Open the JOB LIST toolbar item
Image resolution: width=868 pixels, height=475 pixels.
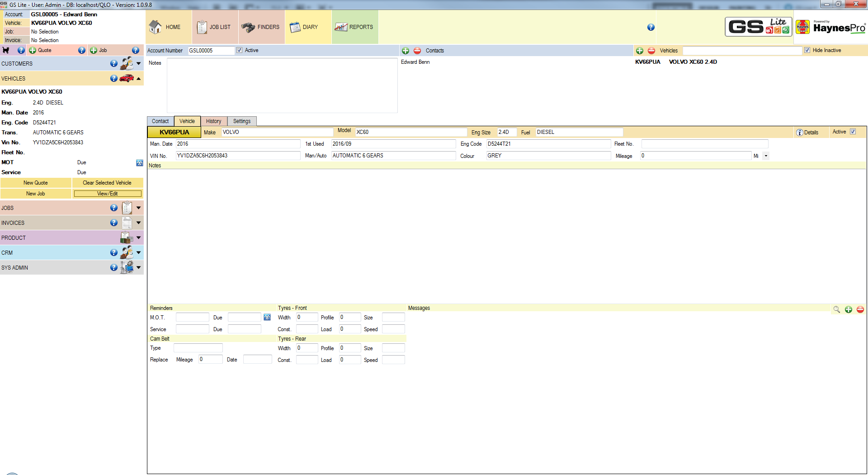[x=215, y=27]
